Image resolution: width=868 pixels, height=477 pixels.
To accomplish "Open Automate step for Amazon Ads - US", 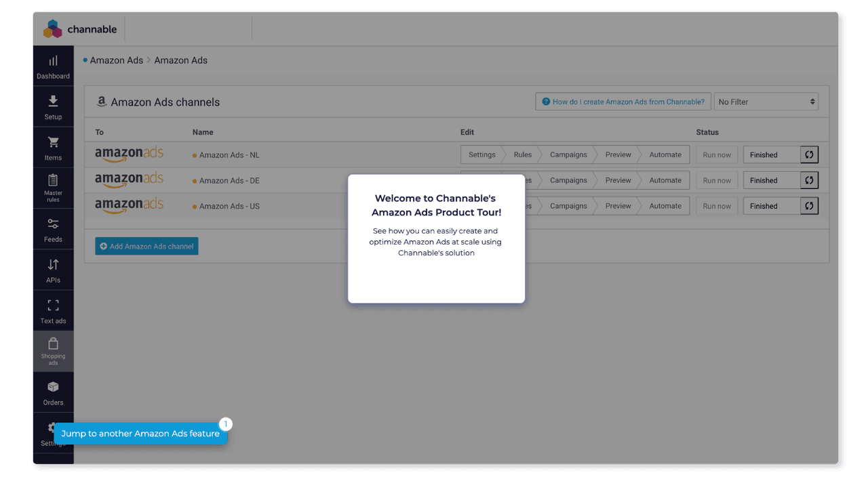I will pyautogui.click(x=665, y=206).
